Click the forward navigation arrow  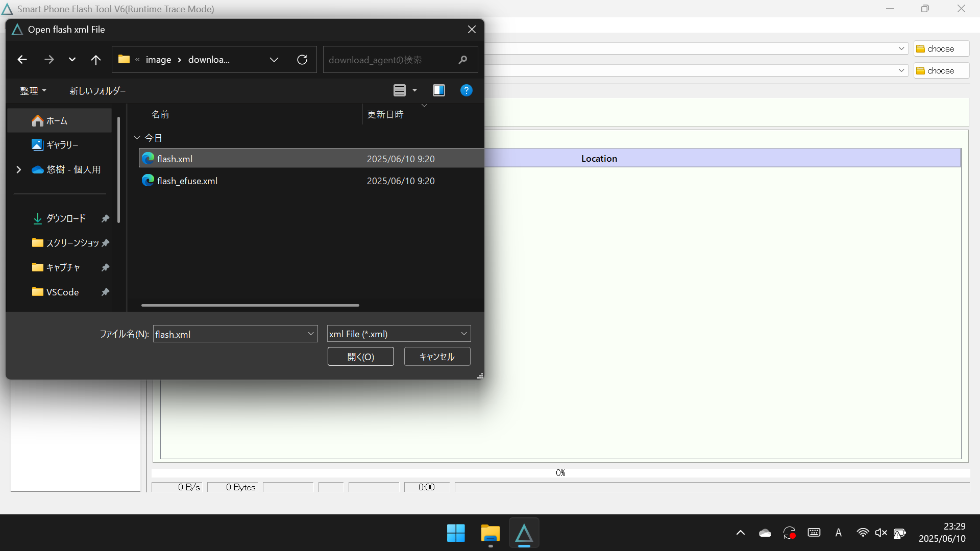[x=49, y=59]
